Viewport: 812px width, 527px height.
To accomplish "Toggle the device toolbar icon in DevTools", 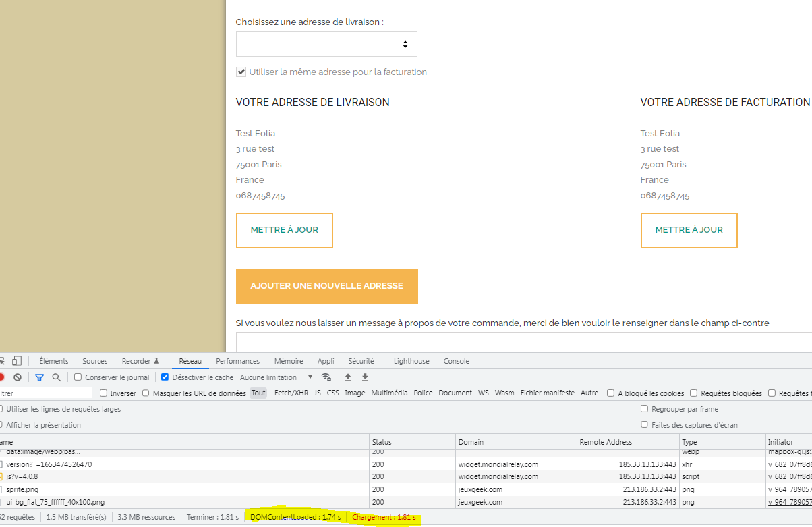I will 17,361.
